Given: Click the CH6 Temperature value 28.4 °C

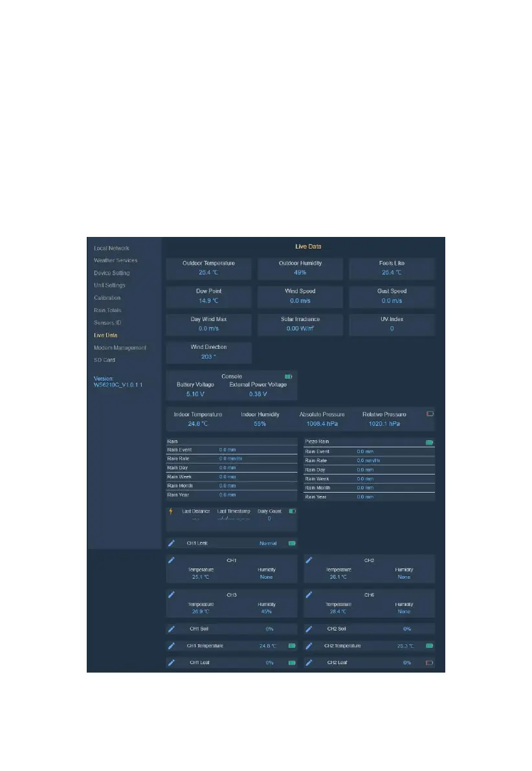Looking at the screenshot, I should click(338, 612).
